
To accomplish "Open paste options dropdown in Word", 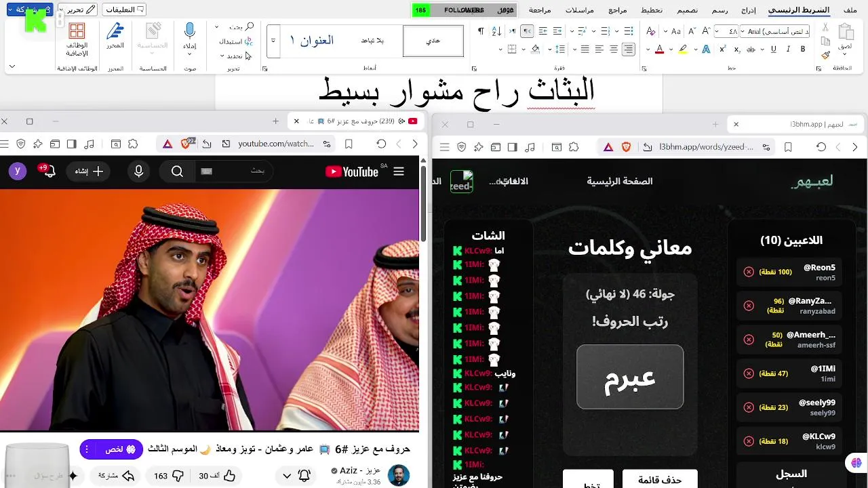I will pos(844,54).
